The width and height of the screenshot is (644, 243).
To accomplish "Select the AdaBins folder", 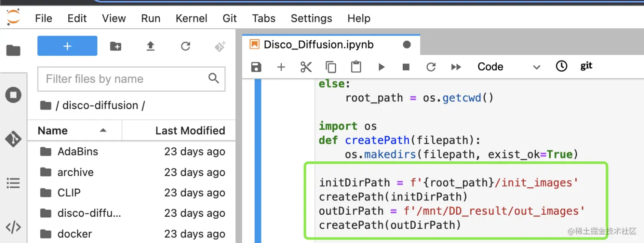I will coord(131,152).
